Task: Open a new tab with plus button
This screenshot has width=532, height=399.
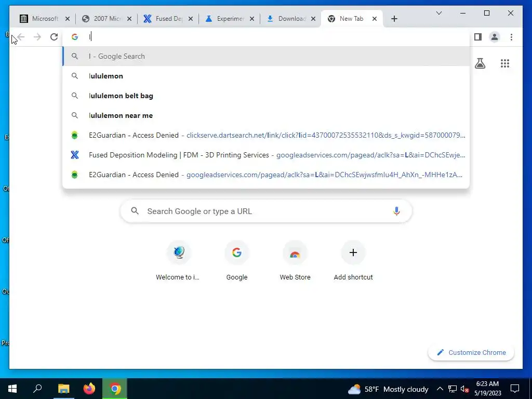Action: tap(394, 19)
